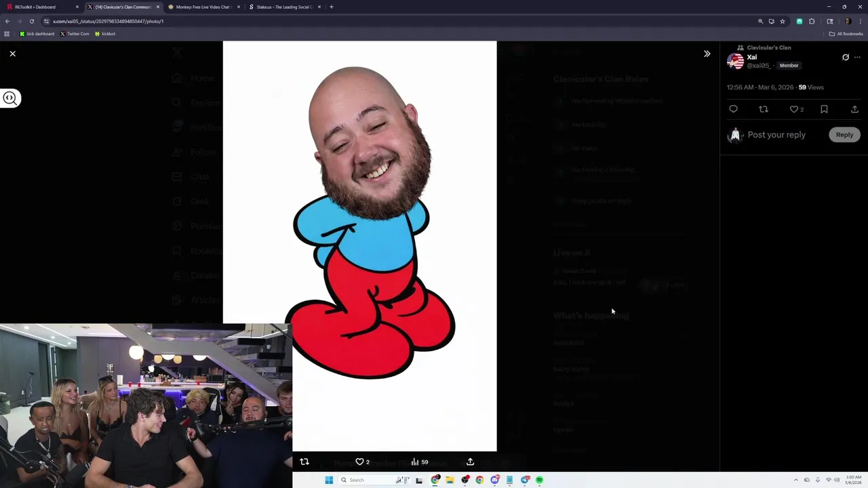Close the IRLToolkit Dashboard tab

point(77,7)
